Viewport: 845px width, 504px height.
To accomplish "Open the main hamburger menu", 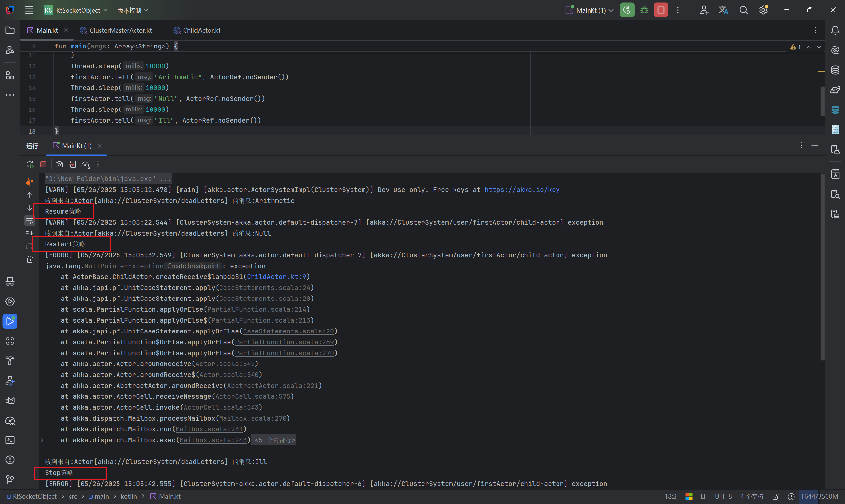I will (29, 10).
